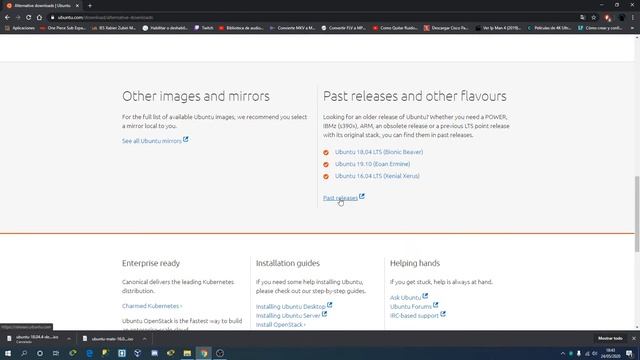Click the page vertical scrollbar thumb
The width and height of the screenshot is (640, 360).
[637, 214]
